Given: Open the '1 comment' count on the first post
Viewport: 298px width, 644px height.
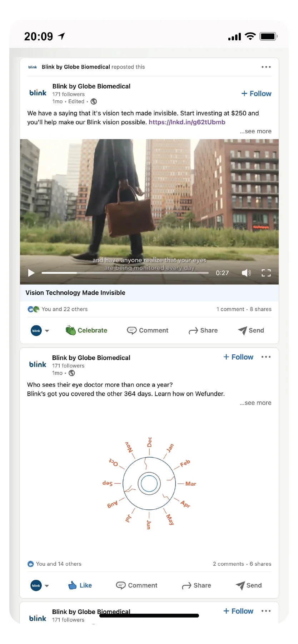Looking at the screenshot, I should click(x=230, y=309).
